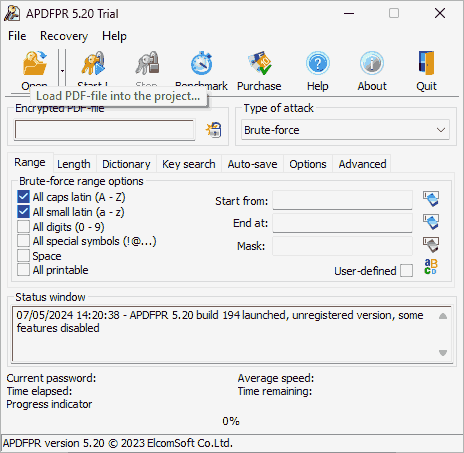The image size is (464, 453).
Task: Switch to the Auto-save tab
Action: [252, 164]
